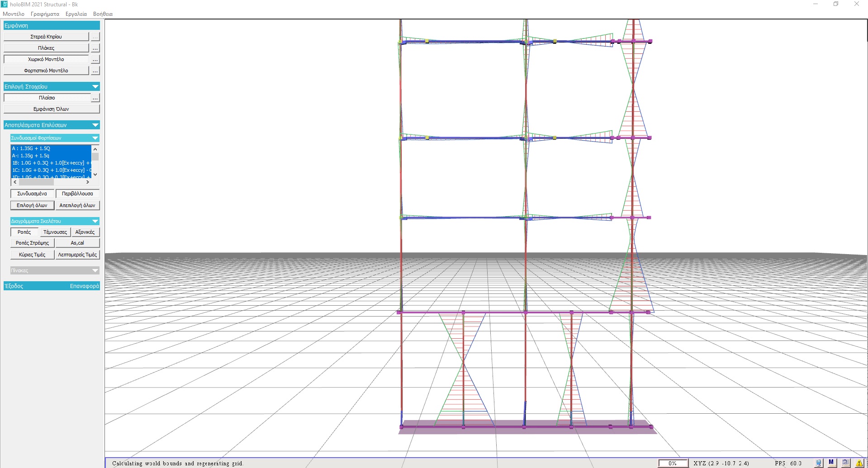
Task: Open the yellow warning triangle icon
Action: [x=859, y=463]
